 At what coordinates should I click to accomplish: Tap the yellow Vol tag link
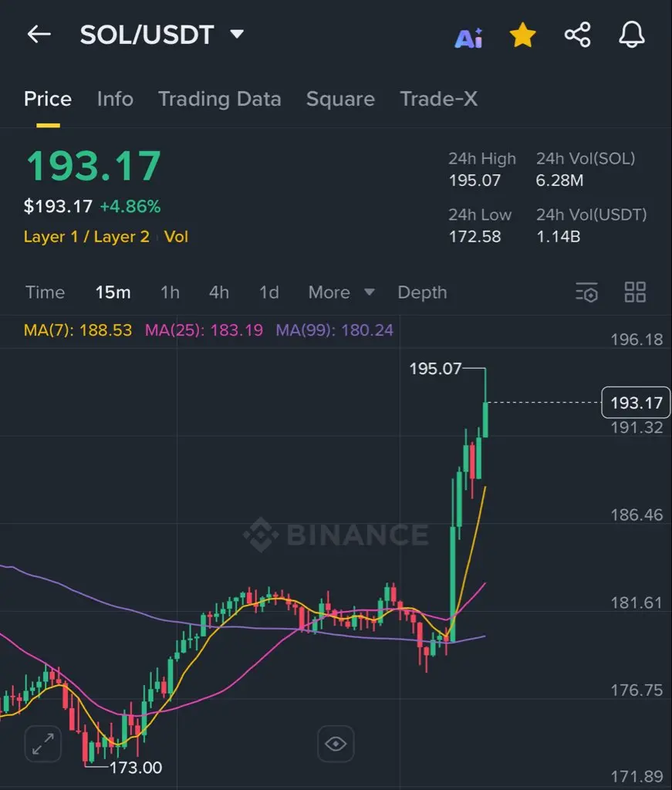pos(177,237)
